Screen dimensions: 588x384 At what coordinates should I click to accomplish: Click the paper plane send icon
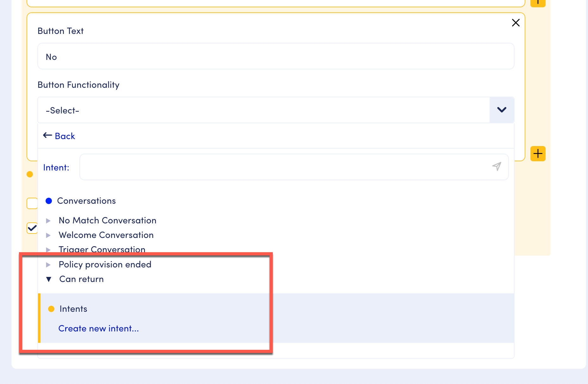(x=497, y=167)
